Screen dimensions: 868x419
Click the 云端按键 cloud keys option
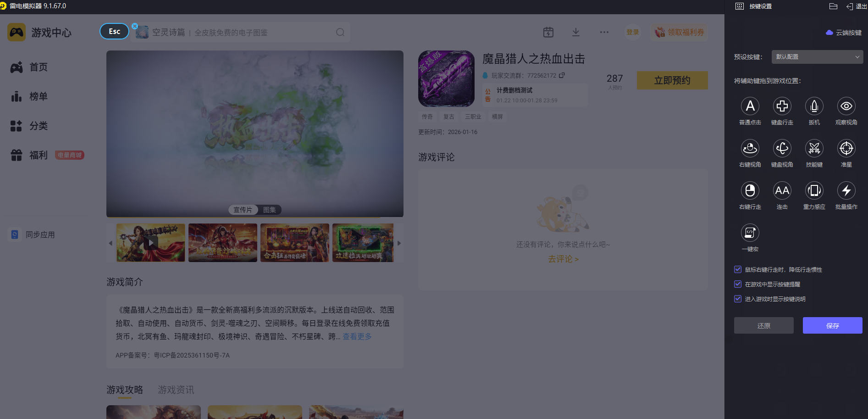[844, 33]
